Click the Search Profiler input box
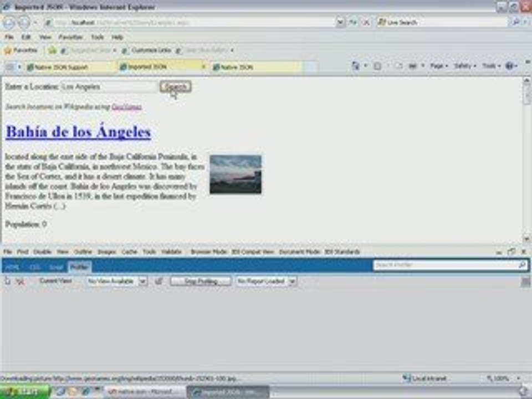 pyautogui.click(x=446, y=265)
